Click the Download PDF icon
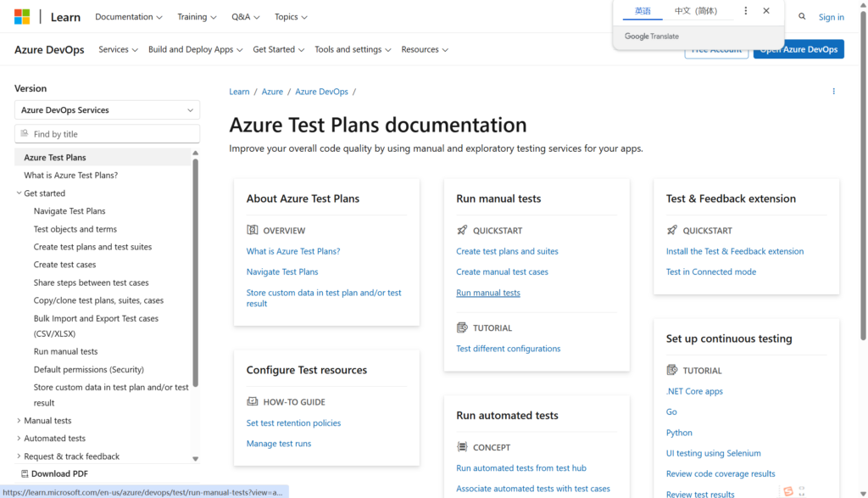The image size is (868, 498). pyautogui.click(x=23, y=474)
